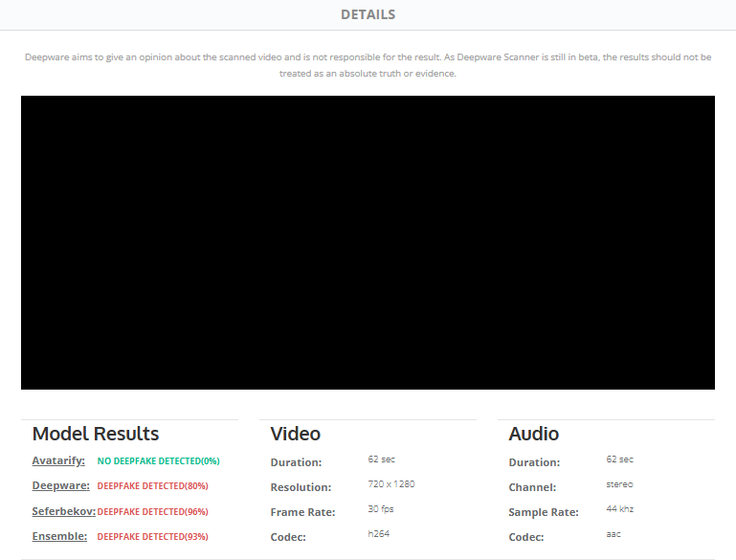Click the stereo channel value
Screen dimensions: 736x560
click(x=619, y=484)
